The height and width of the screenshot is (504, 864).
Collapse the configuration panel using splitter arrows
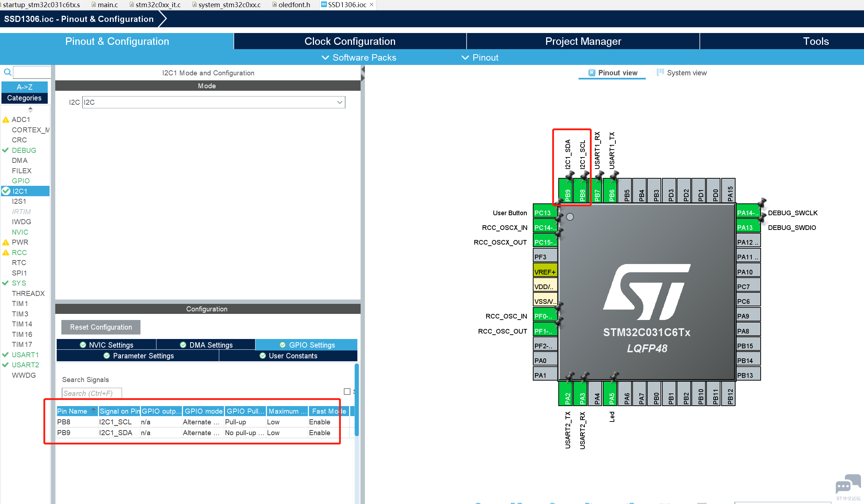coord(363,73)
